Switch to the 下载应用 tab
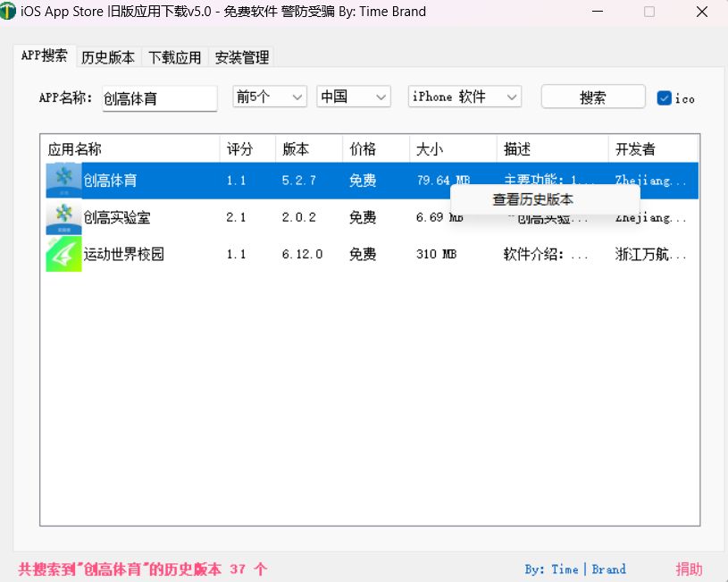 coord(175,57)
